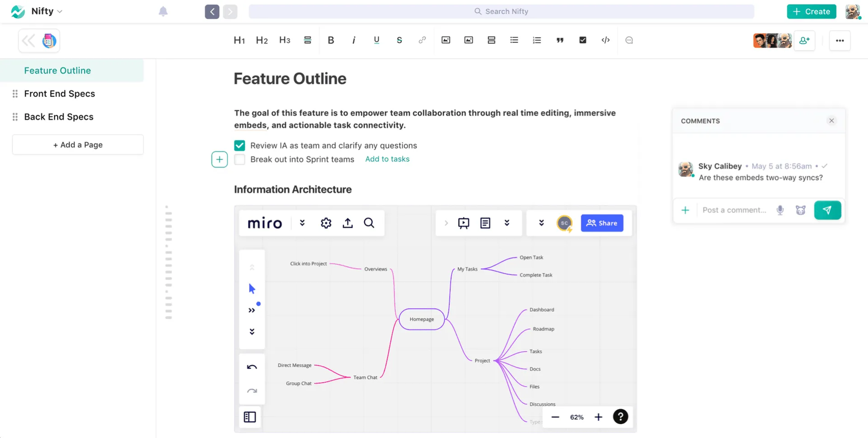This screenshot has width=868, height=438.
Task: Click the 'Post a comment' input field
Action: point(734,210)
